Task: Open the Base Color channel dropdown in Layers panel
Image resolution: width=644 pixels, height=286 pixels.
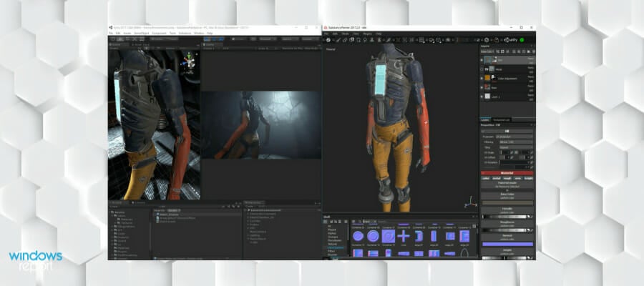Action: pyautogui.click(x=487, y=51)
